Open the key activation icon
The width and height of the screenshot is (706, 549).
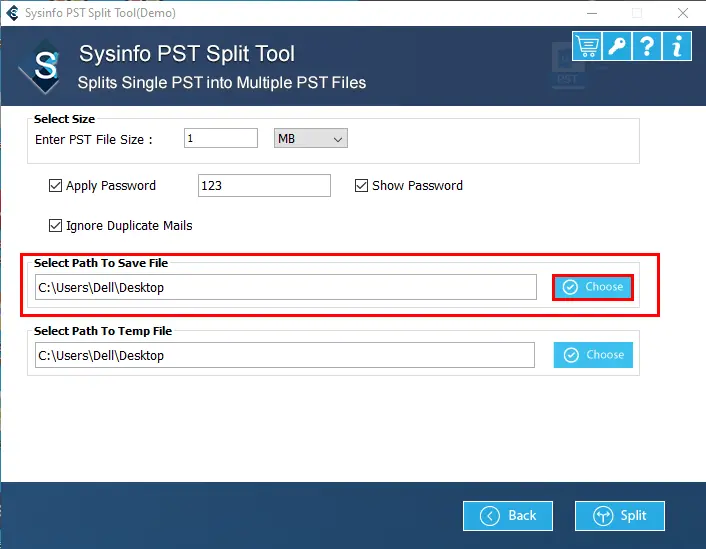(617, 46)
